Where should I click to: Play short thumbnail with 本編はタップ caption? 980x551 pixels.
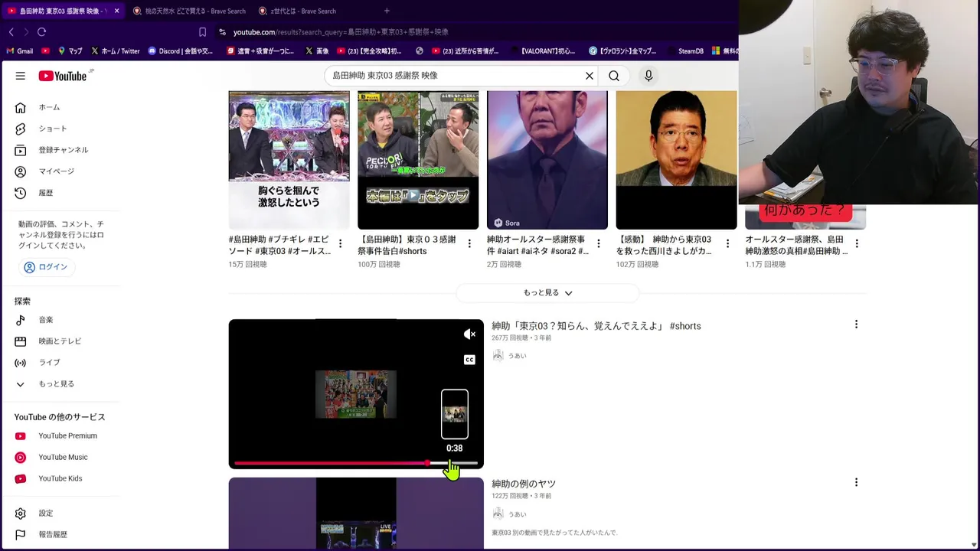click(x=418, y=160)
